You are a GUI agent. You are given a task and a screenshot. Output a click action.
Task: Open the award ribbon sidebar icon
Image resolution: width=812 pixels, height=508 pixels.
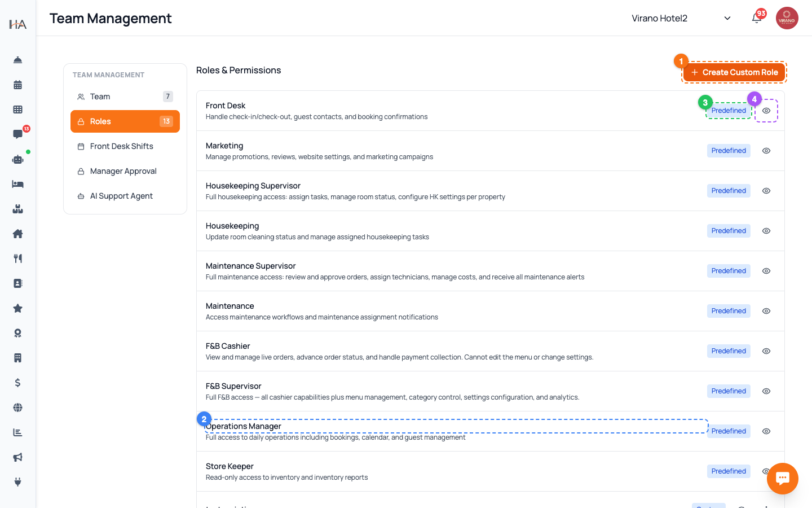tap(17, 333)
